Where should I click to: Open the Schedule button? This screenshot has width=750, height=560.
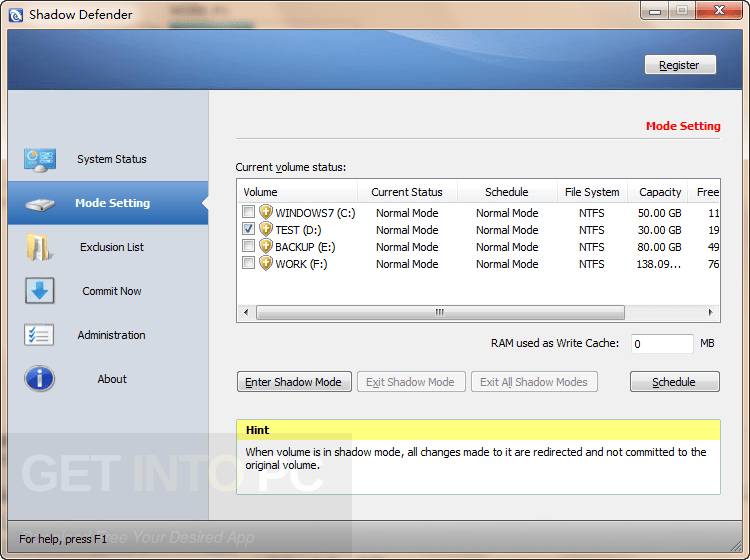coord(674,382)
